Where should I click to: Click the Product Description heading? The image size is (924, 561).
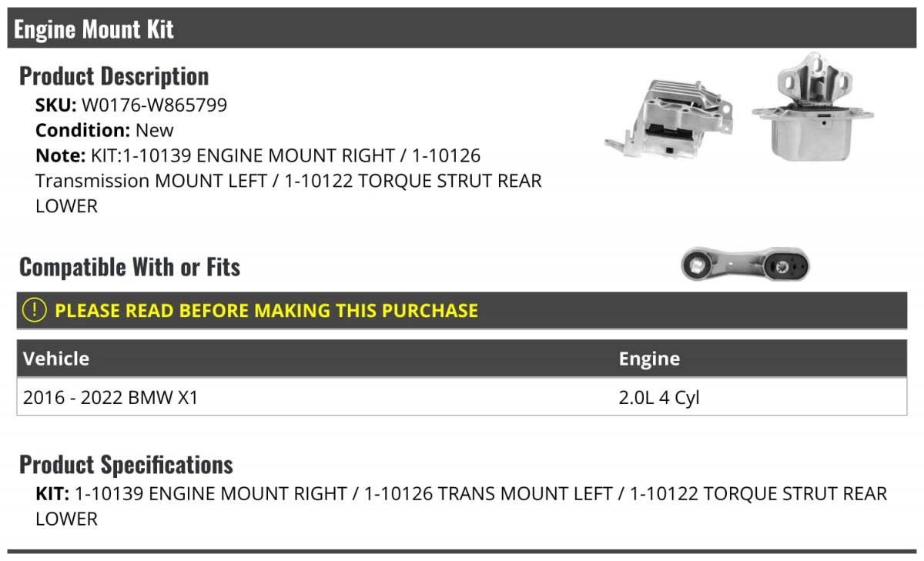[114, 76]
